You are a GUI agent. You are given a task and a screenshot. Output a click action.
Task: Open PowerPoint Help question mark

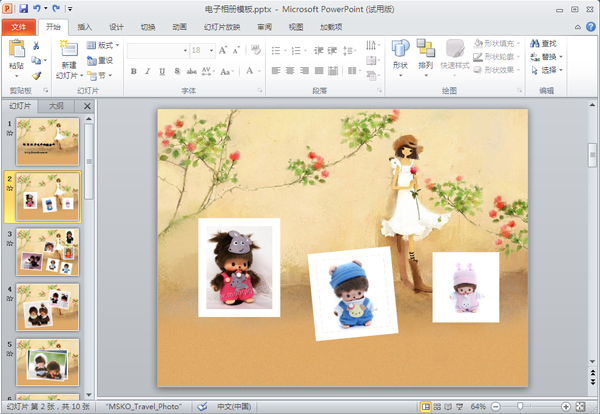point(591,27)
